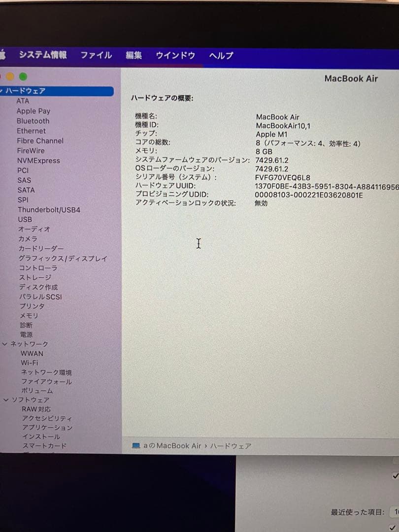Open the Apple menu
The height and width of the screenshot is (532, 399).
tap(4, 55)
